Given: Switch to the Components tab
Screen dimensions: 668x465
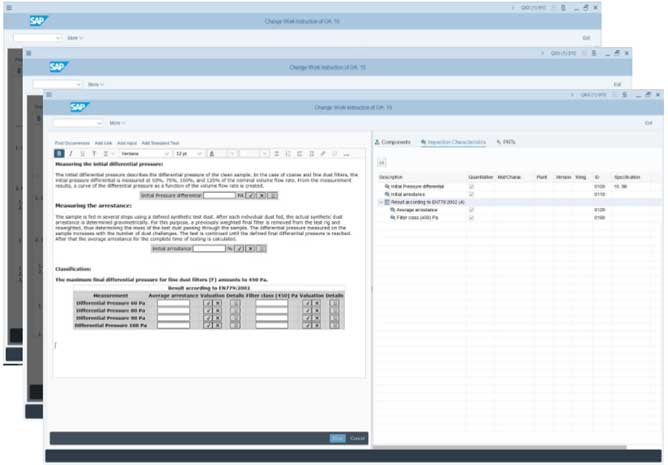Looking at the screenshot, I should click(392, 142).
